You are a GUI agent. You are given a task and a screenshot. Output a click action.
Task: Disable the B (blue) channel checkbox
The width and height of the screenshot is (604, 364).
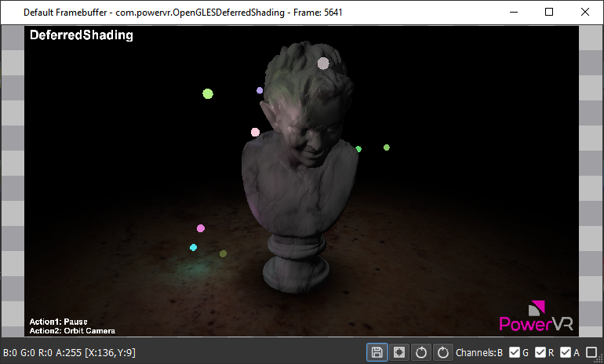pyautogui.click(x=515, y=352)
